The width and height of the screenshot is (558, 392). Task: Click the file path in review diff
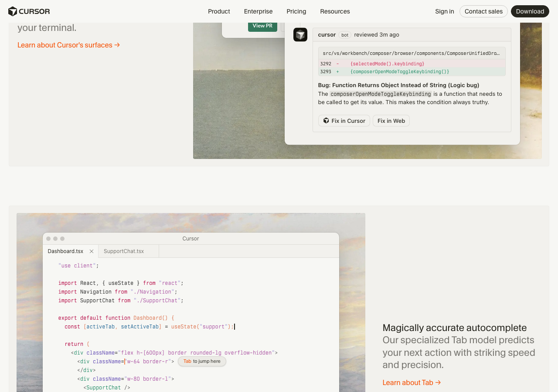click(411, 53)
